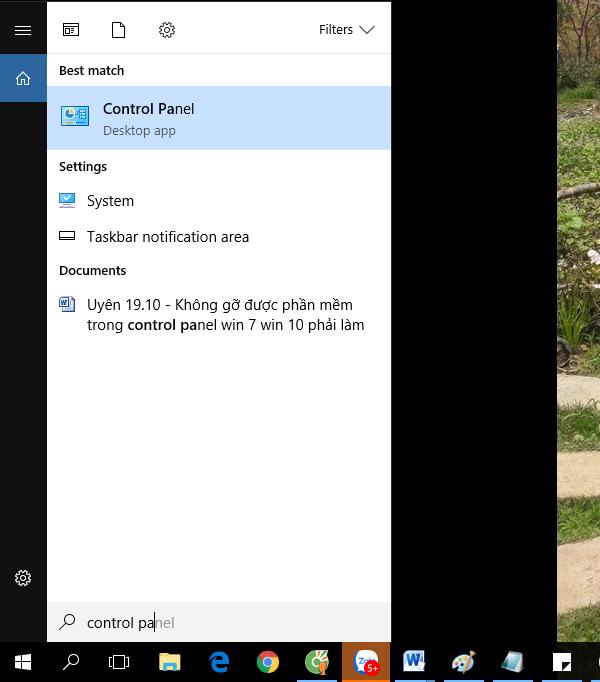Launch Google Chrome from taskbar
The height and width of the screenshot is (682, 600).
267,662
